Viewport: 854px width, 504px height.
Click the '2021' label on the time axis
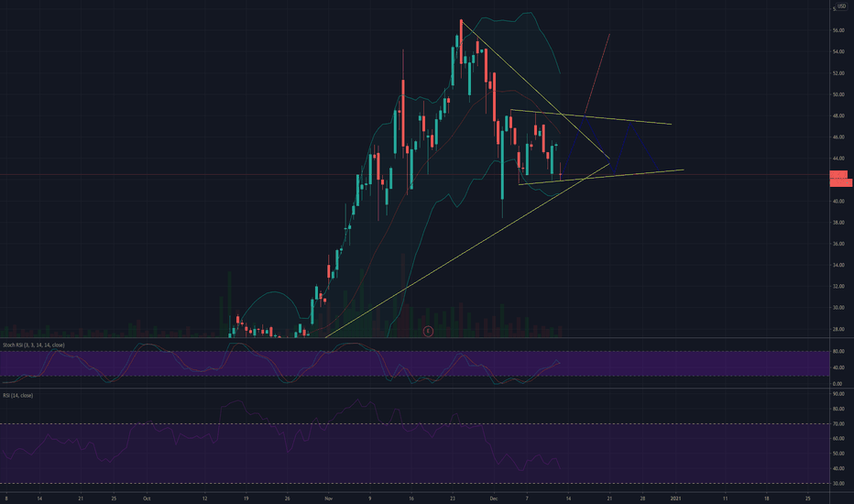click(x=675, y=499)
